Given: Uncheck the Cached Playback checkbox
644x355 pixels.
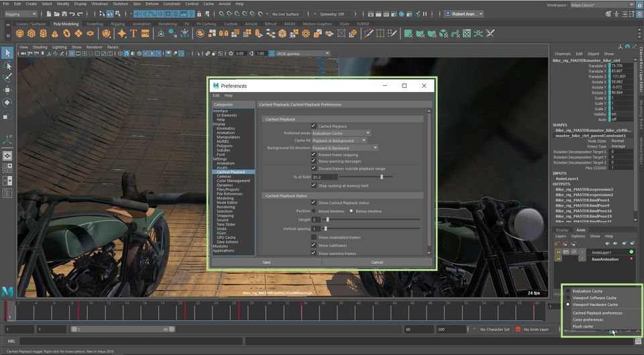Looking at the screenshot, I should (313, 125).
